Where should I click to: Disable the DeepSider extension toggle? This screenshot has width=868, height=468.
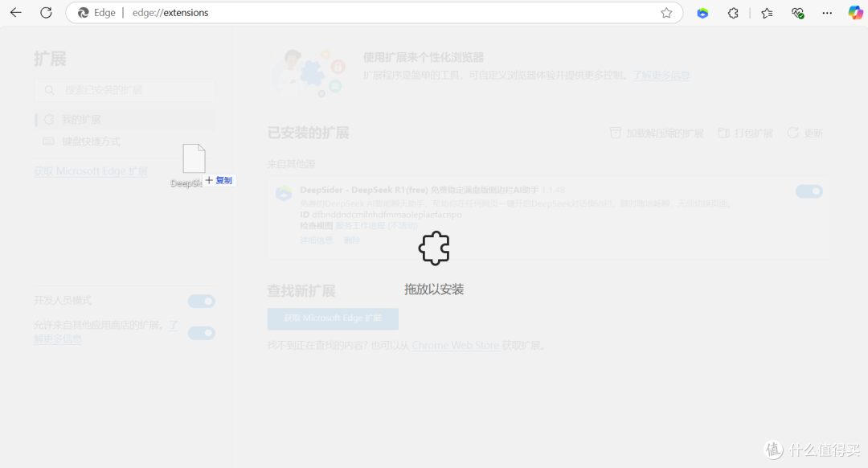pyautogui.click(x=809, y=191)
